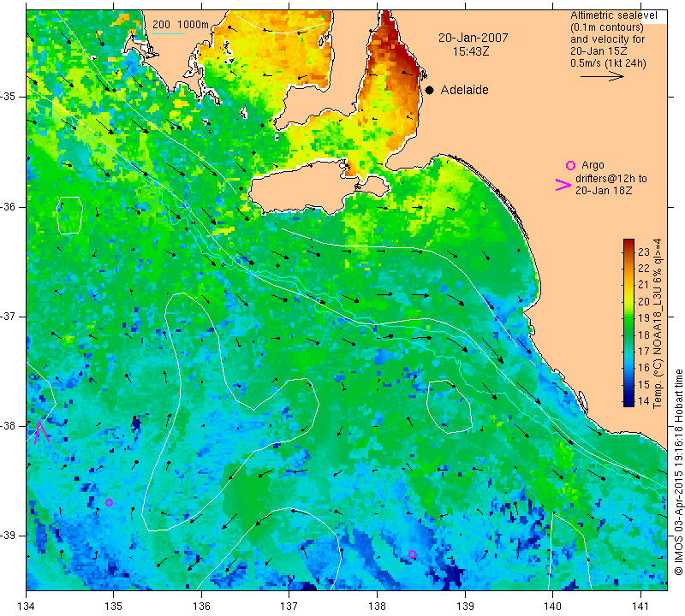Click the temperature color bar
Image resolution: width=685 pixels, height=616 pixels.
628,323
